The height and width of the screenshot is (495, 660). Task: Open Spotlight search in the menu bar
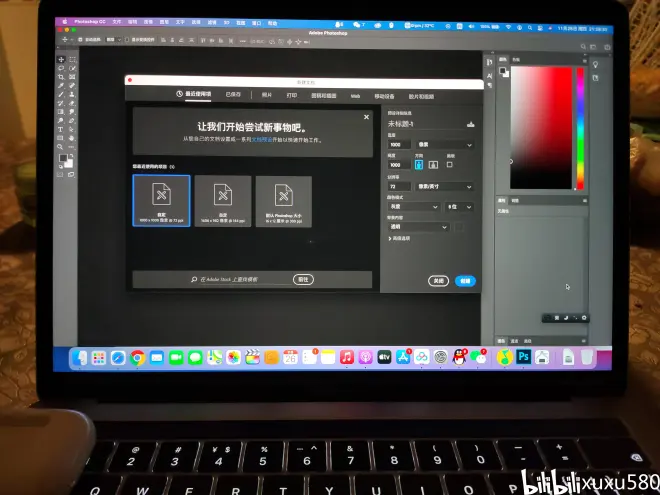point(530,27)
